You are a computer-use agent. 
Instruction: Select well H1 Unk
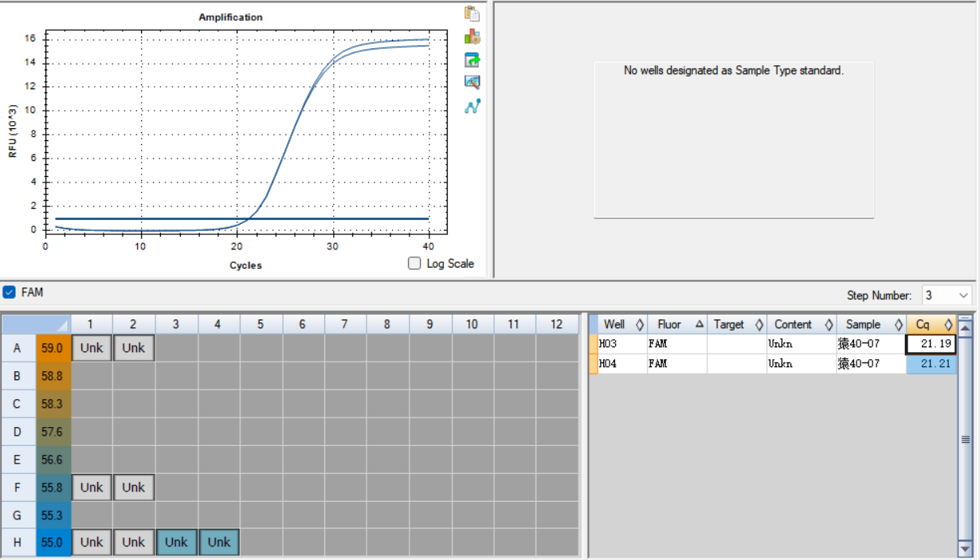[92, 542]
